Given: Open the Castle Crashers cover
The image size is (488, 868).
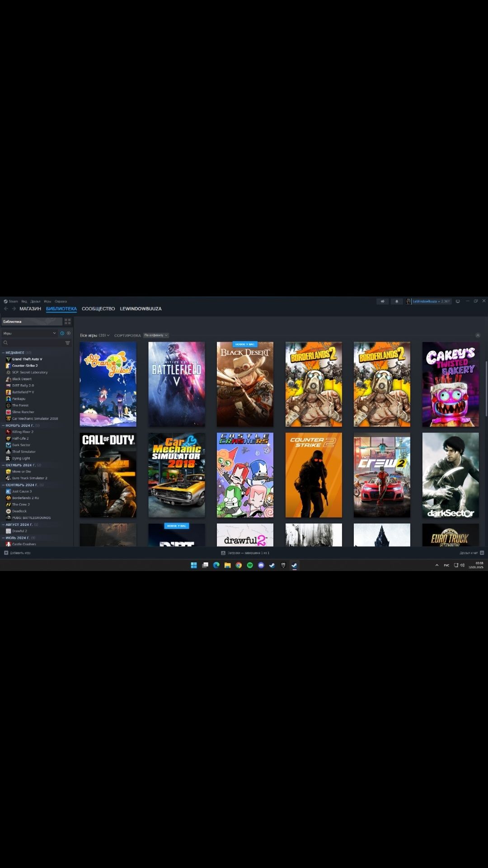Looking at the screenshot, I should click(x=245, y=475).
